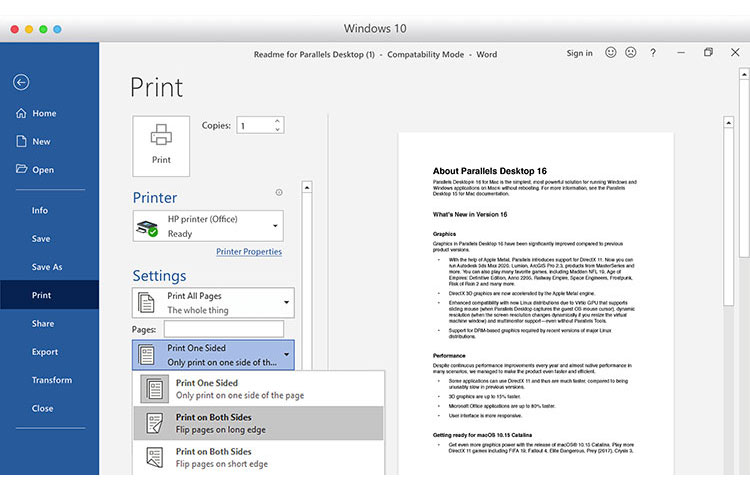
Task: Click the outer window scrollbar up arrow
Action: point(744,74)
